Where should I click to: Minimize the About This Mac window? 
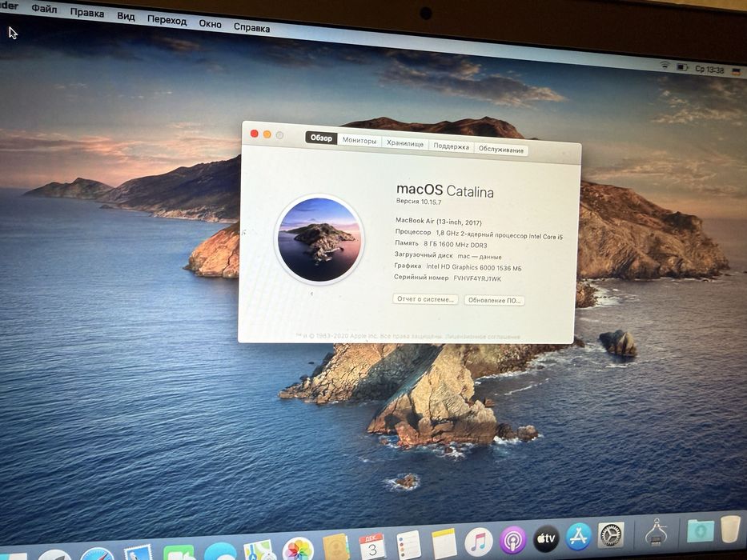pyautogui.click(x=267, y=134)
